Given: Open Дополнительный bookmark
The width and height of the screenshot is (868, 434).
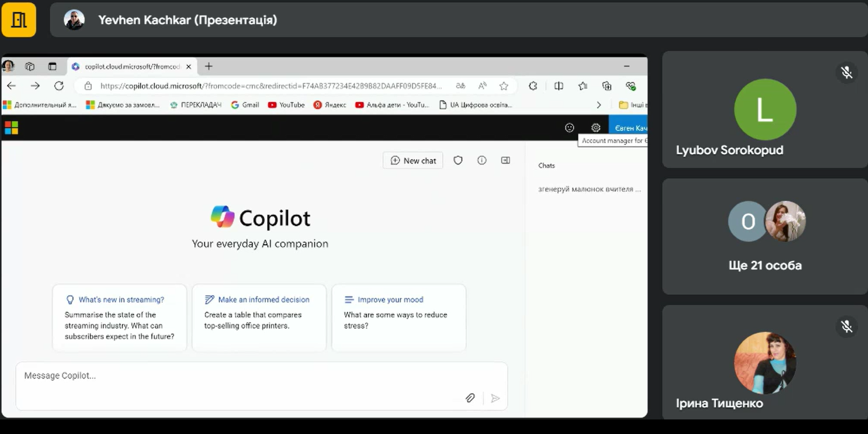Looking at the screenshot, I should pos(40,105).
